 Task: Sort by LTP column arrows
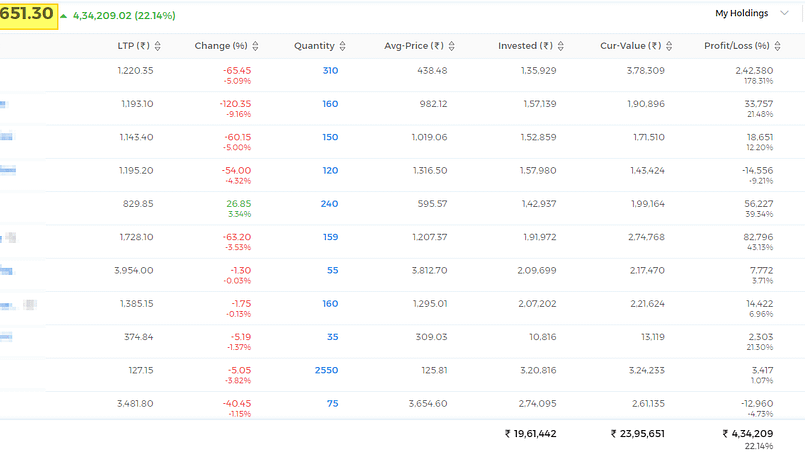coord(158,46)
